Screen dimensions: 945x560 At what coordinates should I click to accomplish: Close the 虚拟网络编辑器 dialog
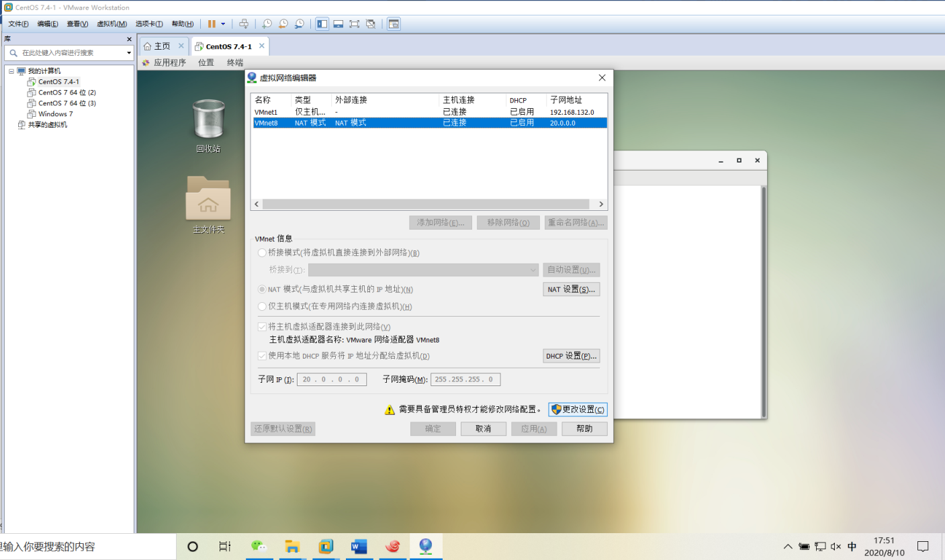click(602, 78)
